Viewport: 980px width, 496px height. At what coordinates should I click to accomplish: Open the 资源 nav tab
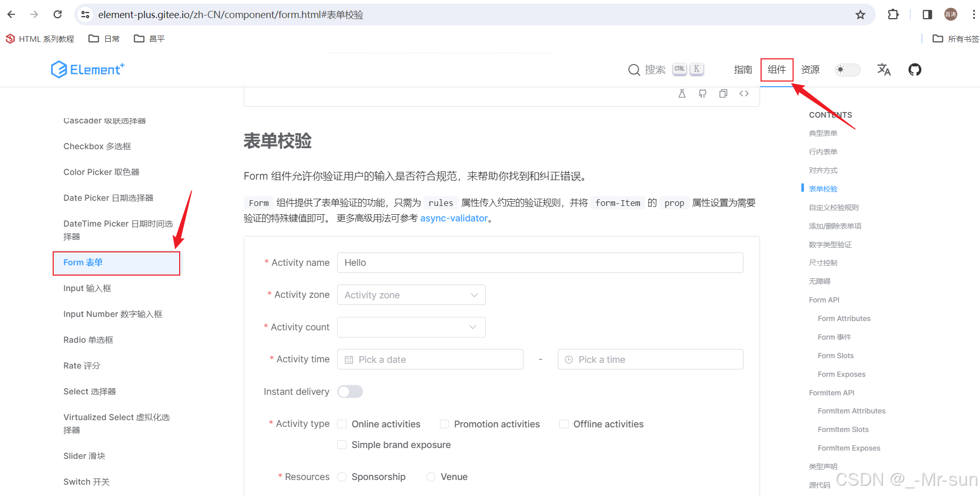tap(810, 70)
